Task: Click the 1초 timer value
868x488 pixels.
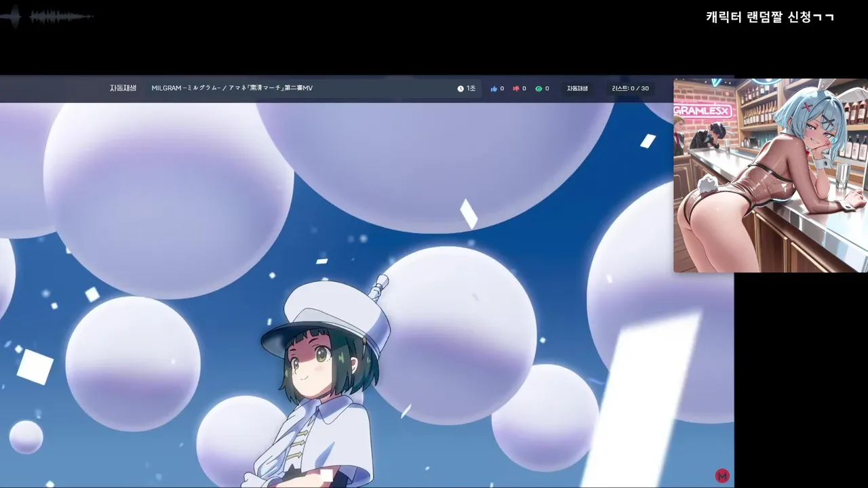Action: 471,89
